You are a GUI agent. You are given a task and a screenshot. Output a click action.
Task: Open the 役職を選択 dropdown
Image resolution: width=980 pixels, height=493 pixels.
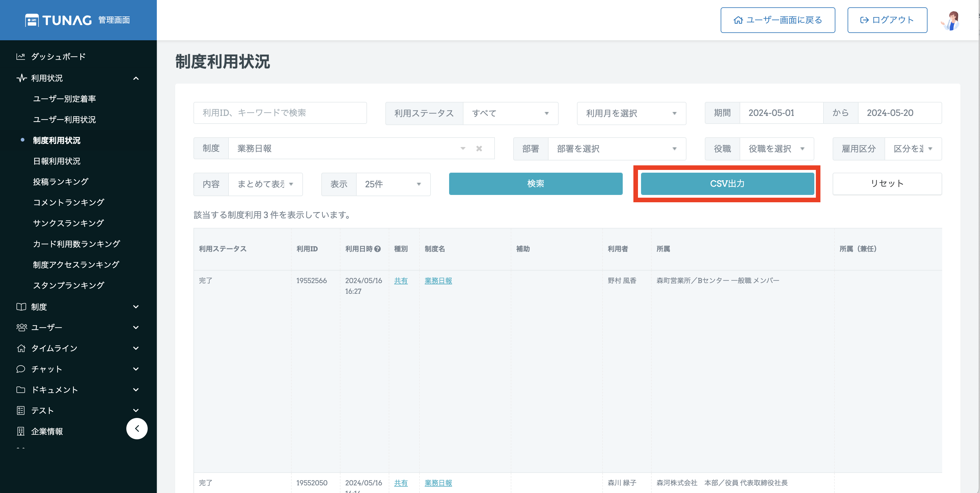776,149
